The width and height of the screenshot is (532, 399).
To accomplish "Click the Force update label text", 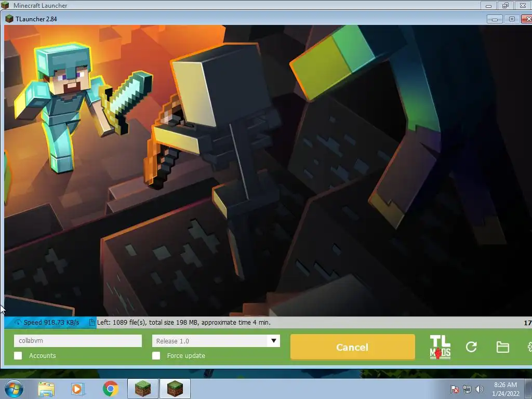I will pos(186,355).
